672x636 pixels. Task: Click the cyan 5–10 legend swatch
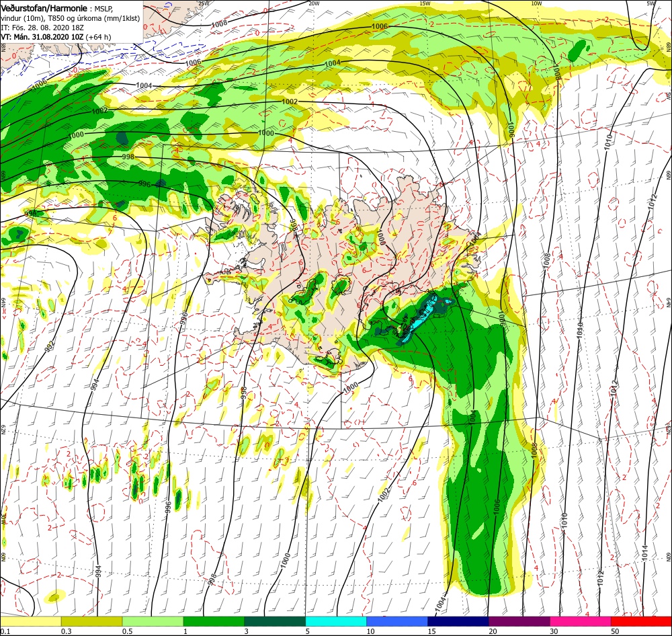click(x=336, y=621)
